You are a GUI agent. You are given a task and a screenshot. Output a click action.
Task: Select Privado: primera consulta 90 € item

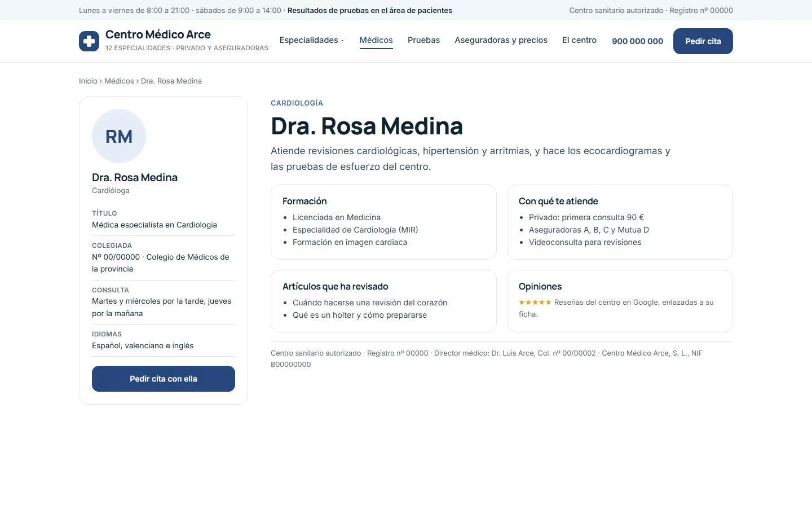coord(586,217)
